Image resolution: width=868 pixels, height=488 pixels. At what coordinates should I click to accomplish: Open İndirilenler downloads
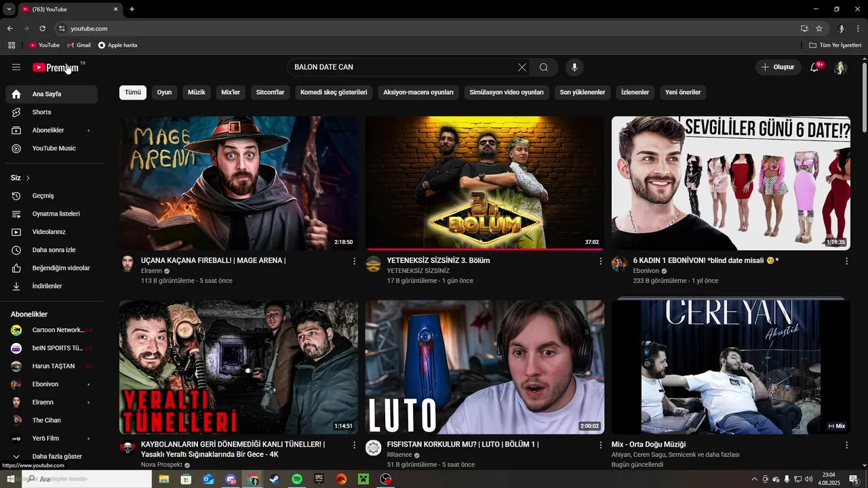52,286
